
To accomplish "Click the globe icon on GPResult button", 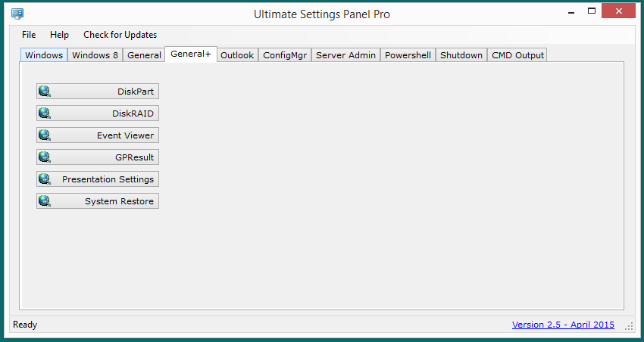I will click(45, 157).
